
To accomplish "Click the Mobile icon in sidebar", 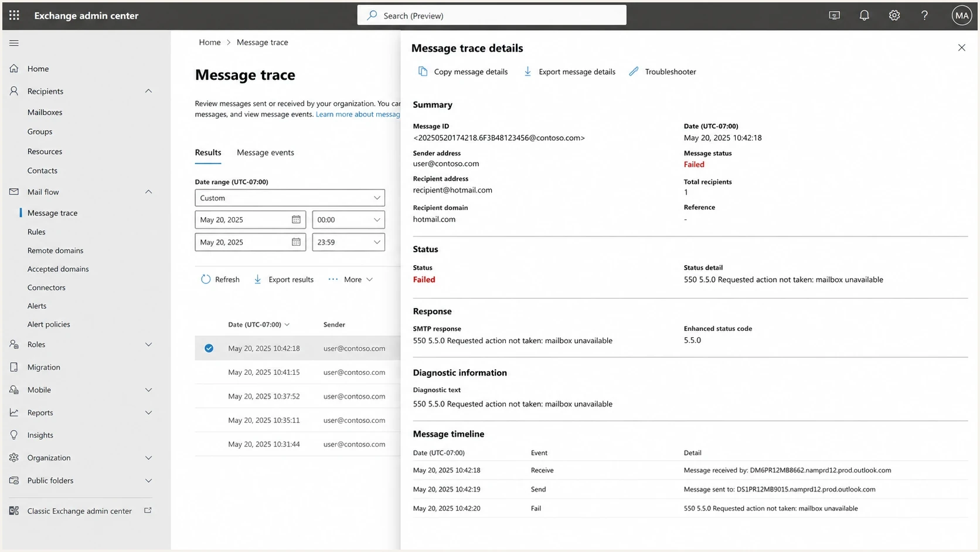I will point(14,390).
